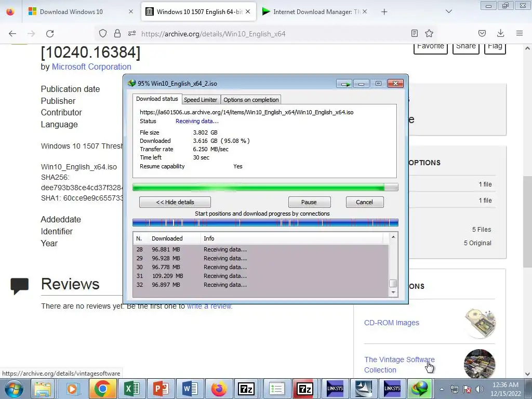Select the Download status tab in IDM
The height and width of the screenshot is (399, 532).
(157, 99)
